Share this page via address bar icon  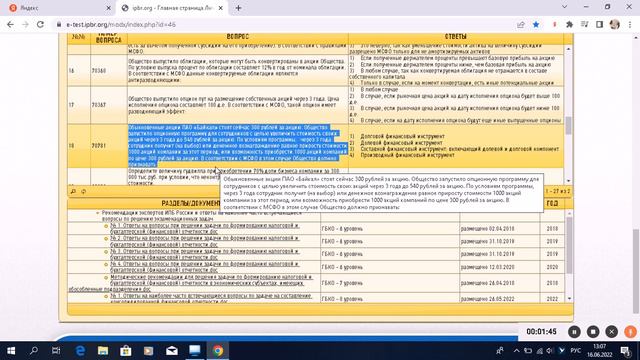521,24
